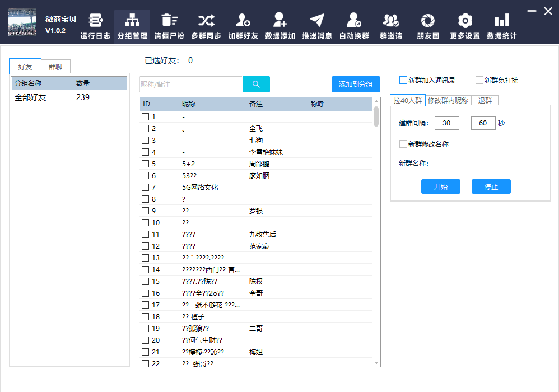Click the friend list scrollbar down arrow
The image size is (559, 392).
[376, 363]
